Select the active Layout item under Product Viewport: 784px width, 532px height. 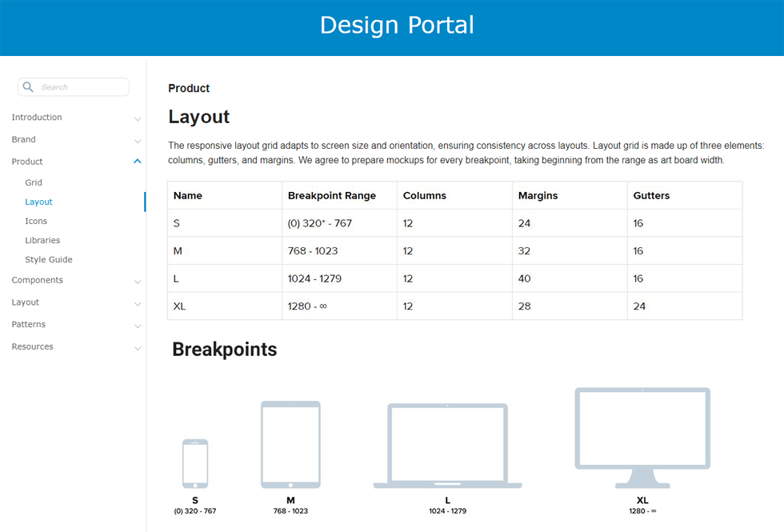tap(38, 202)
